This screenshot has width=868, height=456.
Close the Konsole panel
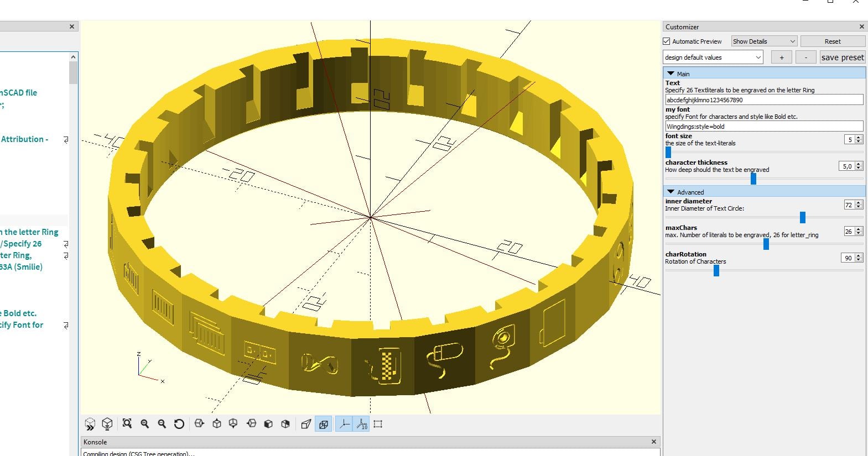pos(654,442)
